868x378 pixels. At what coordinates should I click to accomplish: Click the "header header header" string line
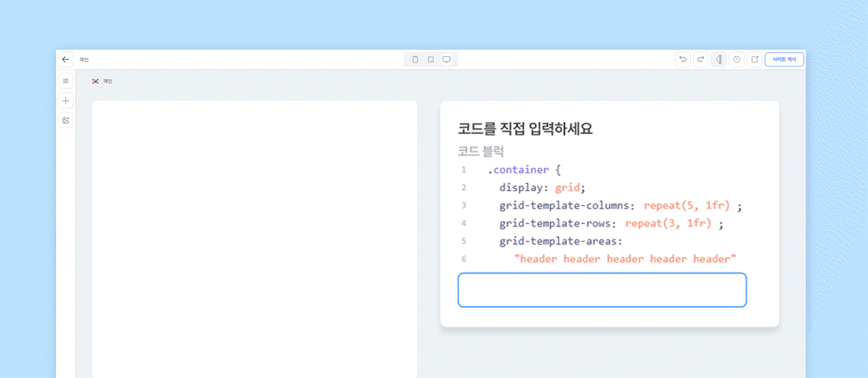(625, 259)
